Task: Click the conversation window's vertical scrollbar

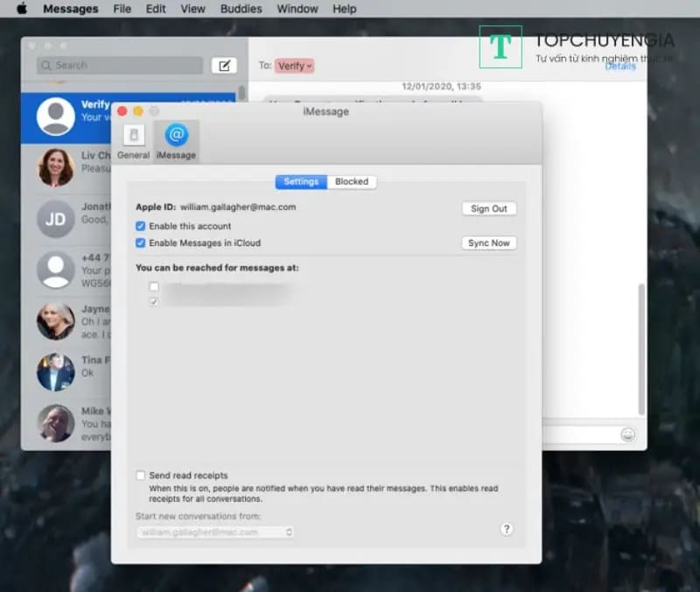Action: coord(641,349)
